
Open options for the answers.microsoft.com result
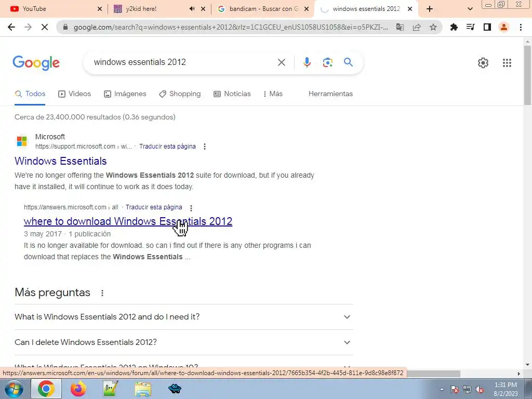(x=191, y=208)
